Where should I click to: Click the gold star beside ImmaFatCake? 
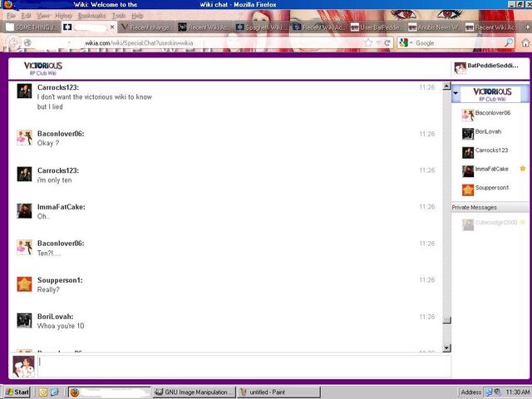523,168
